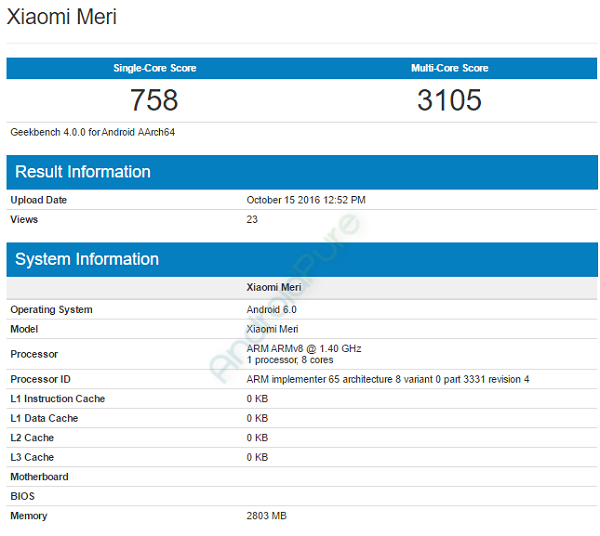This screenshot has height=536, width=600.
Task: Click the Upload Date label
Action: 39,200
